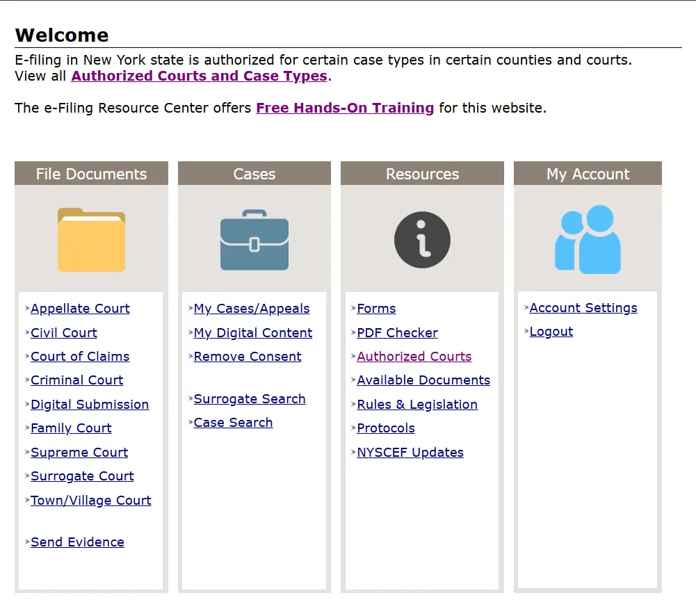Open Rules & Legislation
This screenshot has width=696, height=616.
pos(417,405)
